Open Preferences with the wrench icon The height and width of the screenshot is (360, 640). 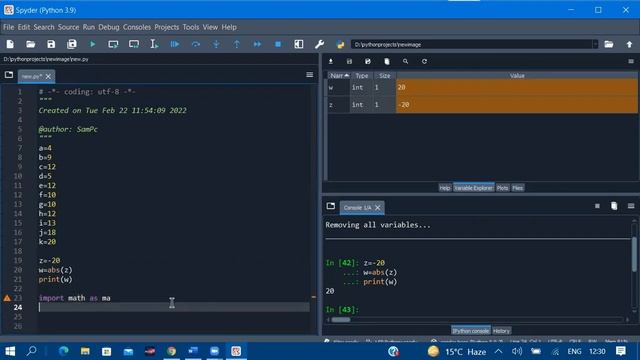click(320, 44)
